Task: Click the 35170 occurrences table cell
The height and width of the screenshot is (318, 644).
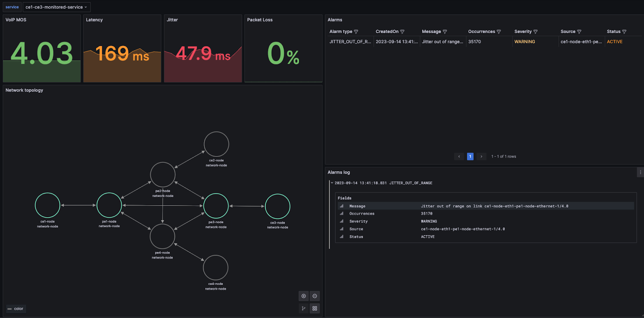Action: (x=475, y=42)
